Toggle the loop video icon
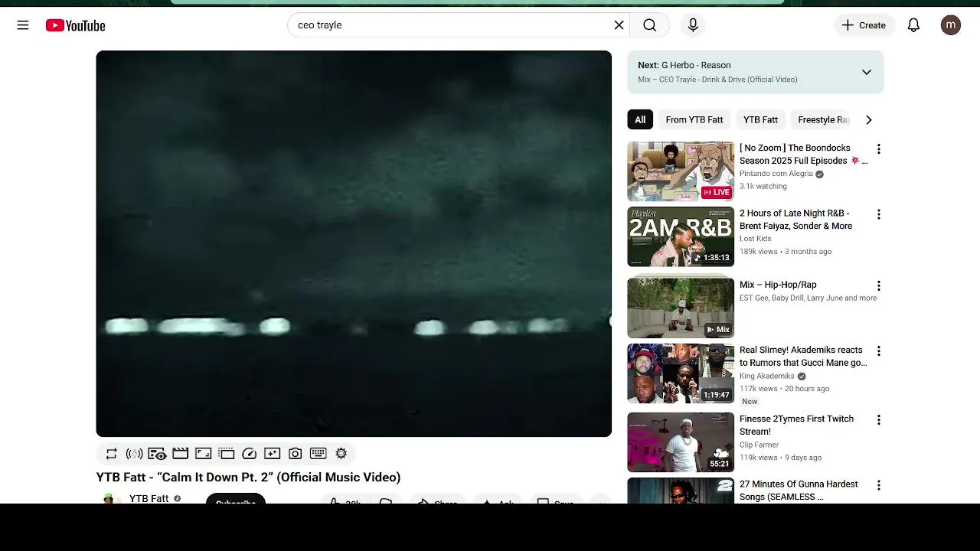The height and width of the screenshot is (551, 980). point(112,454)
